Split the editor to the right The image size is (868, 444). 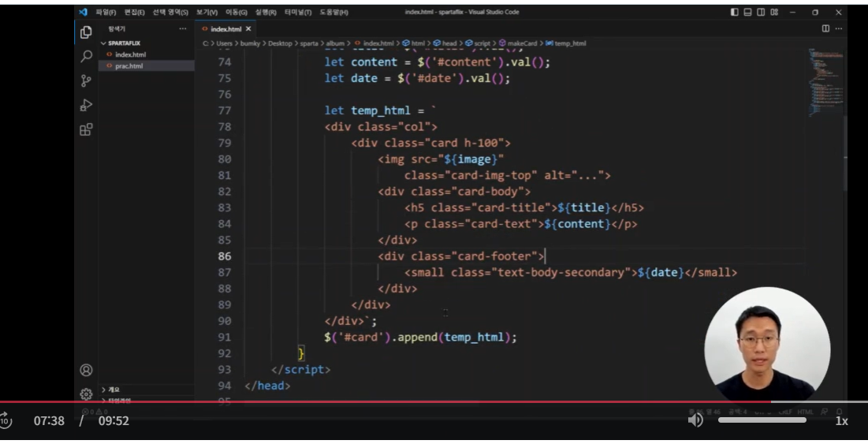coord(825,28)
